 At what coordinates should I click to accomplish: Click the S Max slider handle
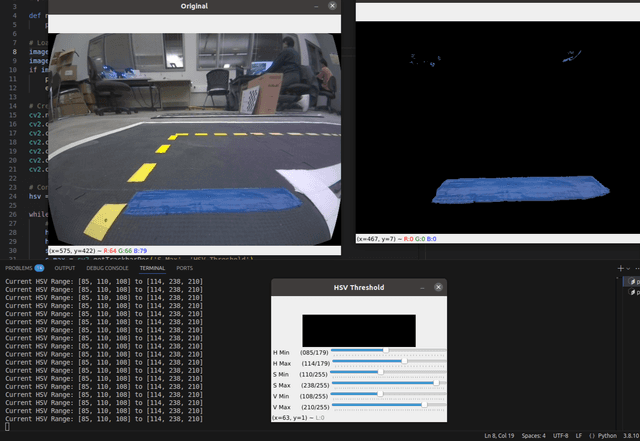436,383
